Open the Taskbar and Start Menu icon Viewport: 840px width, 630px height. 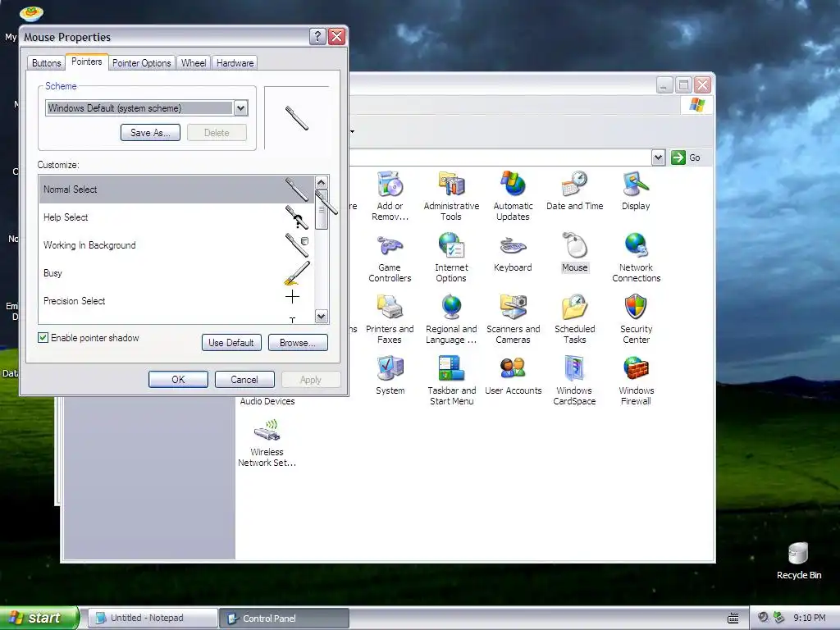[451, 381]
